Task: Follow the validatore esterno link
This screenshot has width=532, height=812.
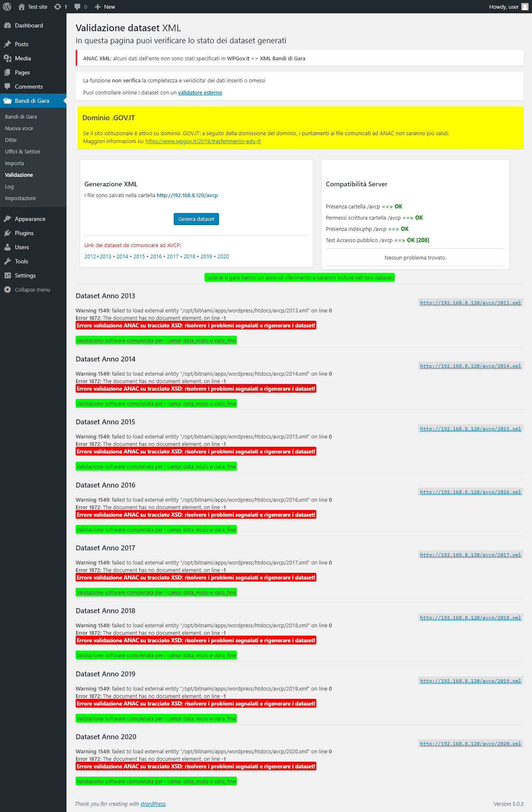Action: pos(200,93)
